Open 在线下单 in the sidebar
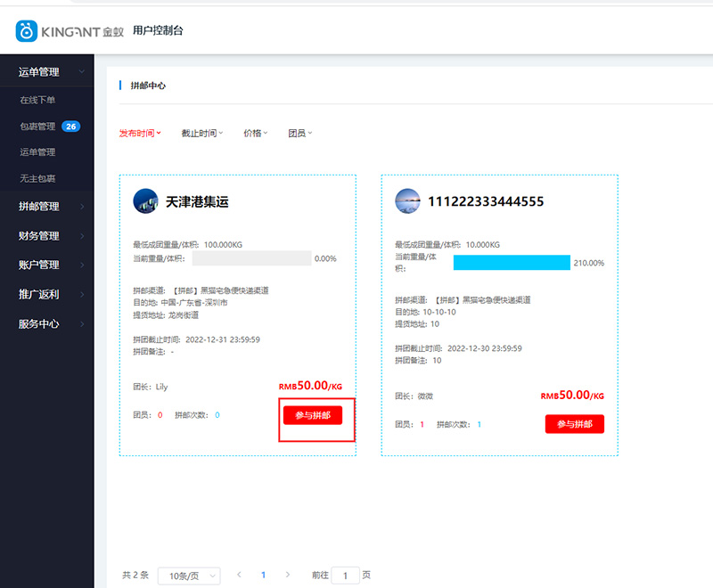Screen dimensions: 713x588 tap(37, 101)
